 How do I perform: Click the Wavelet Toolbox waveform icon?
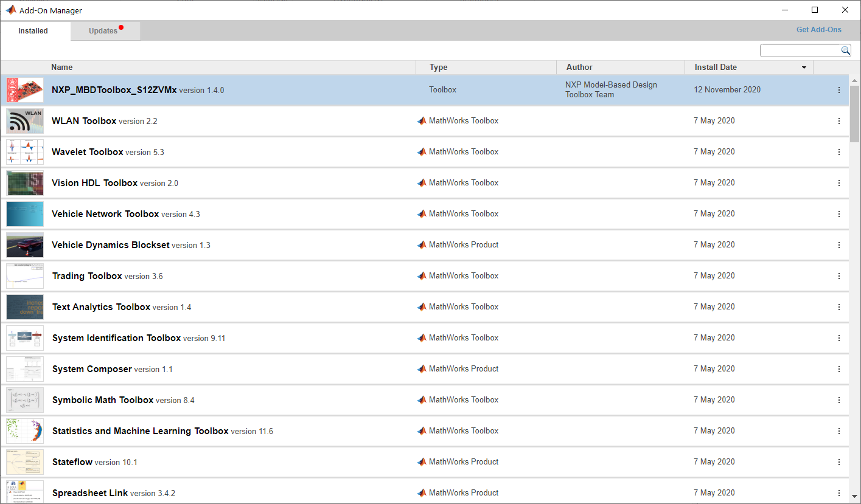(x=24, y=151)
